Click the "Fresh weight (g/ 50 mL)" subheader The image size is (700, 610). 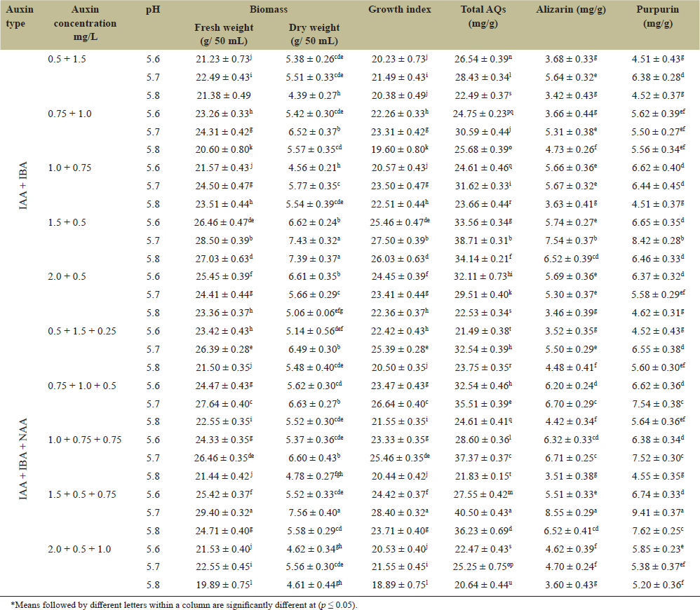click(224, 34)
